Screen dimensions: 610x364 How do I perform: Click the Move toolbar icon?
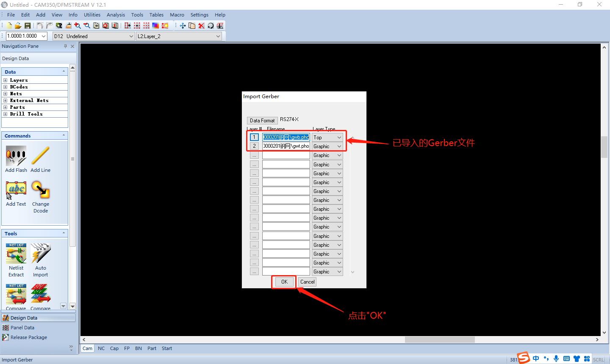tap(183, 26)
